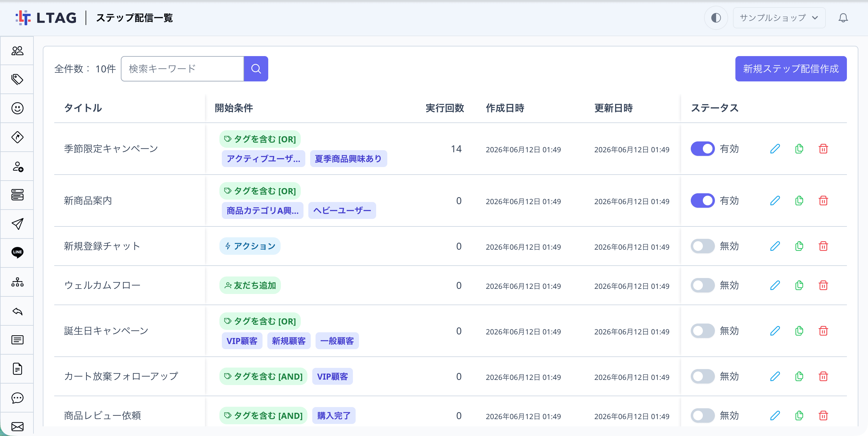Enable the カート放棄フォローアップ status toggle
Viewport: 868px width, 436px height.
pyautogui.click(x=703, y=376)
